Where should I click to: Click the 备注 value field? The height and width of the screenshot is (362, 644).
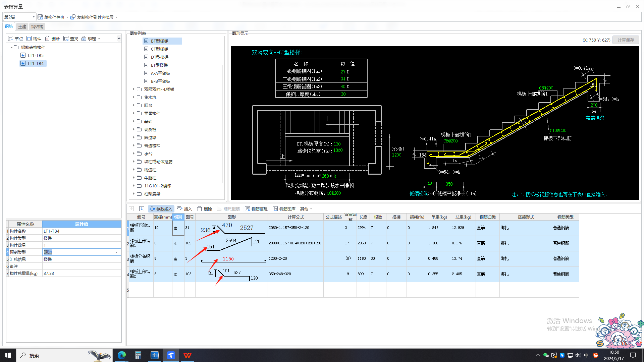[82, 266]
